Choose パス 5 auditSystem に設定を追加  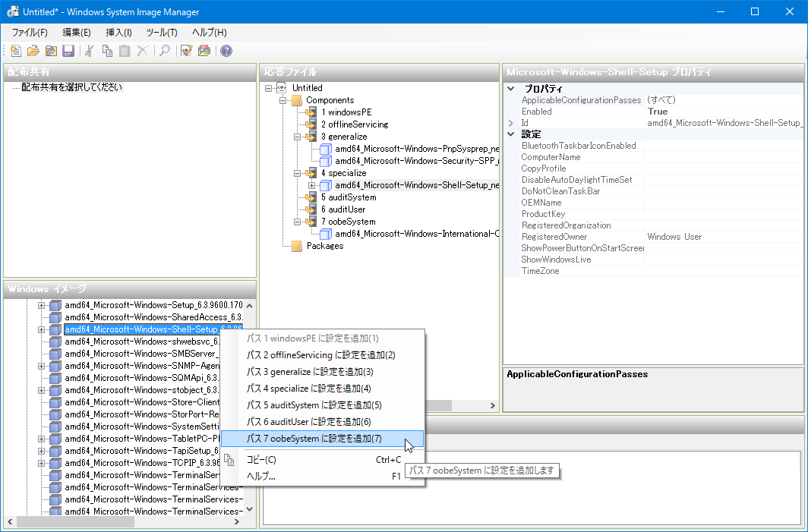tap(323, 405)
